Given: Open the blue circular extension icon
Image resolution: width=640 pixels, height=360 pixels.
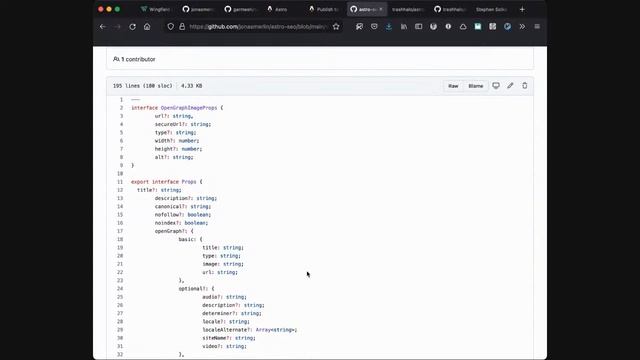Looking at the screenshot, I should 507,27.
